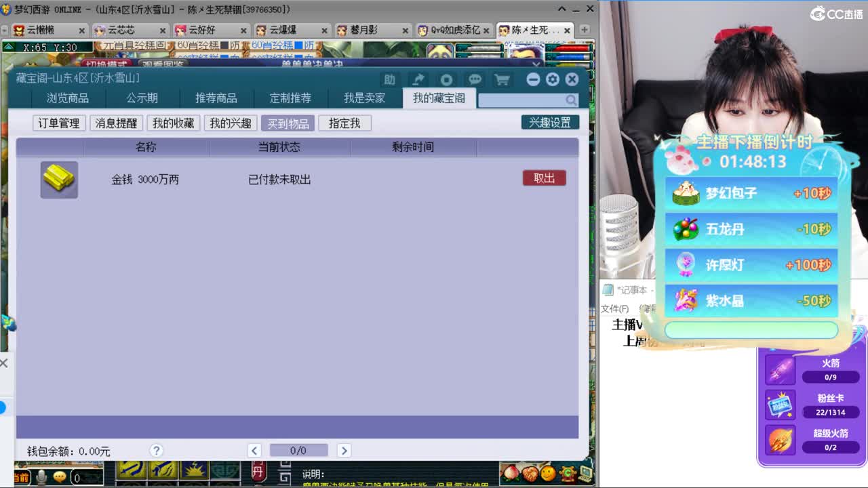Click the 五龙丹 gift row

click(751, 229)
